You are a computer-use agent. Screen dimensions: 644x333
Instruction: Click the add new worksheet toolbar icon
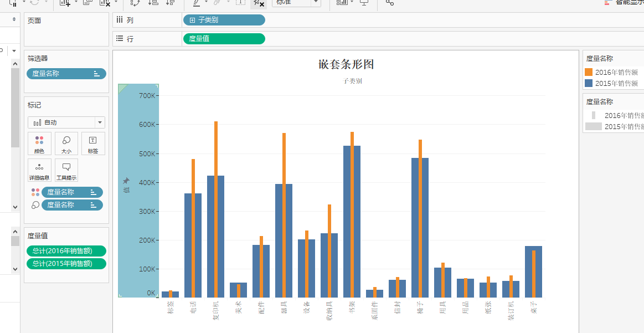coord(64,2)
